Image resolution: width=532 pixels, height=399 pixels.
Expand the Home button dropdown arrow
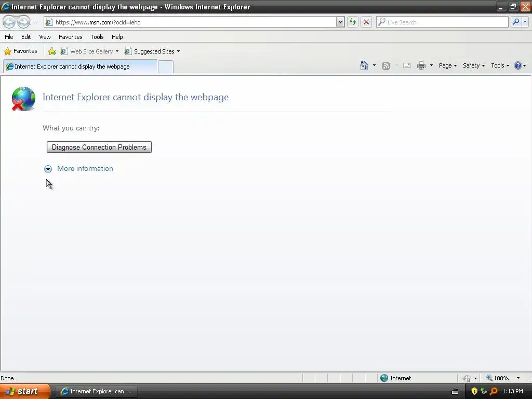374,65
